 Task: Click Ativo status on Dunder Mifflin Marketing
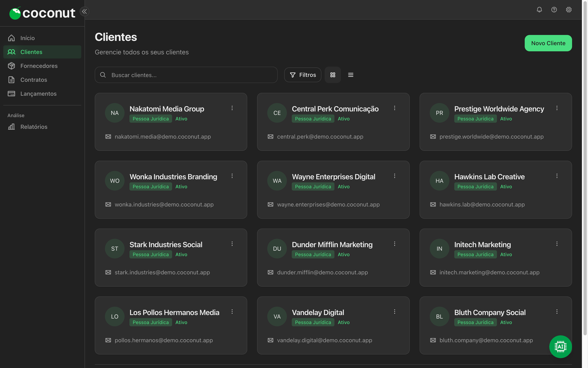coord(344,254)
